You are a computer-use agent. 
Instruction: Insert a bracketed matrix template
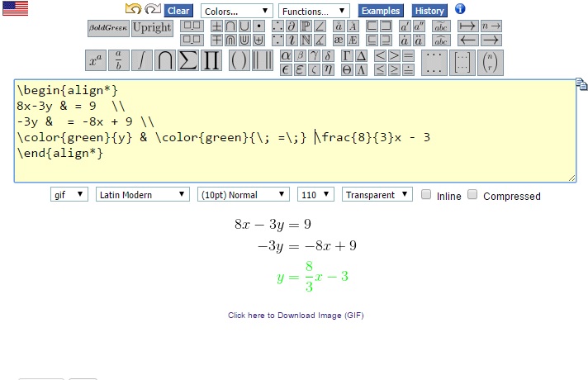coord(462,63)
